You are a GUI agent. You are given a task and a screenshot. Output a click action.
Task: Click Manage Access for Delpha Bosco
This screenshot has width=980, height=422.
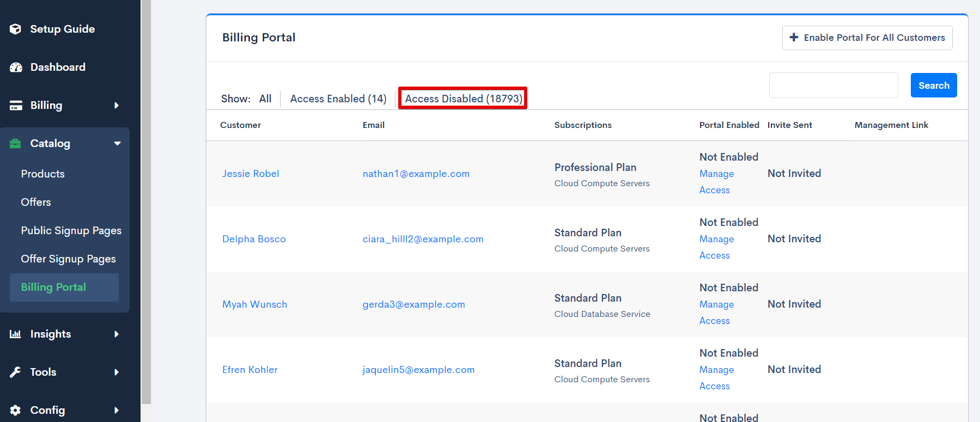[x=716, y=247]
